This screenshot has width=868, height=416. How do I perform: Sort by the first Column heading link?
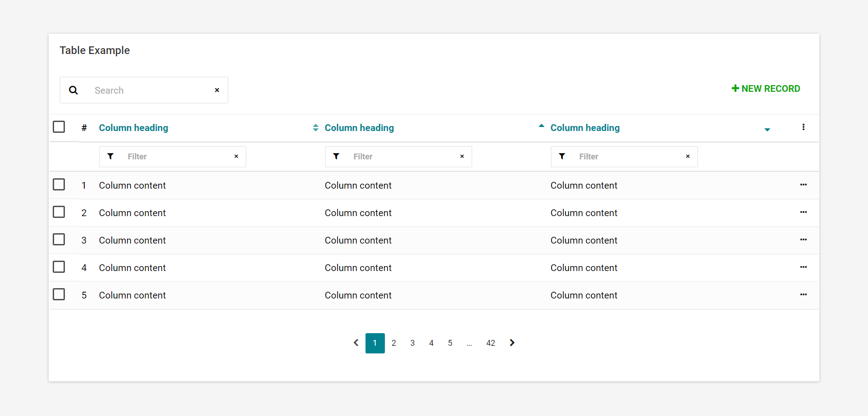pos(133,128)
